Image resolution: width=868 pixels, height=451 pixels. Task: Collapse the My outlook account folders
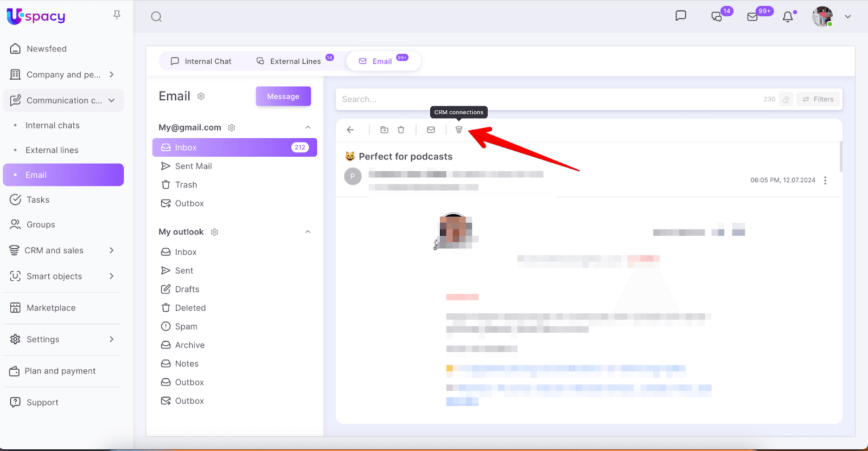click(308, 232)
